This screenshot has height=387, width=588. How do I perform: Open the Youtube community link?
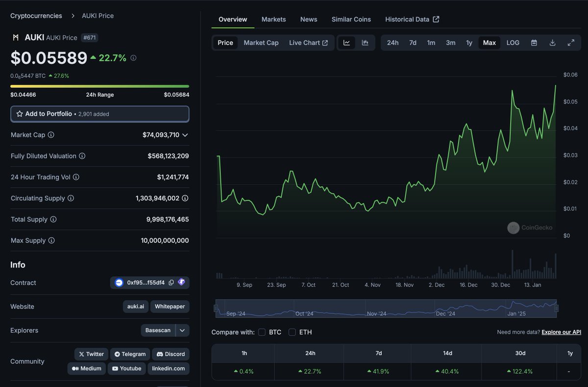point(126,368)
